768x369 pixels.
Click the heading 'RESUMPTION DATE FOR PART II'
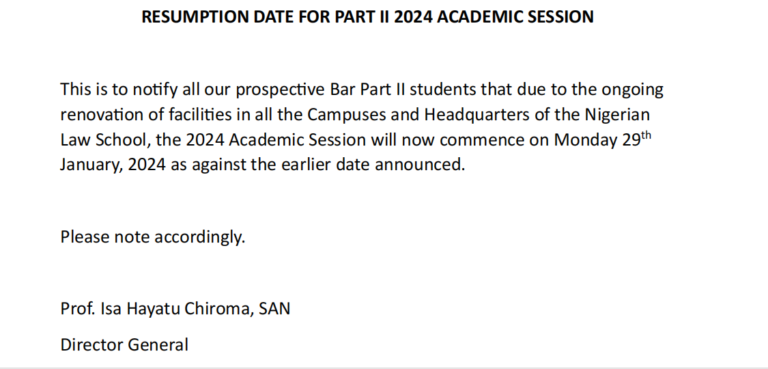pyautogui.click(x=265, y=17)
